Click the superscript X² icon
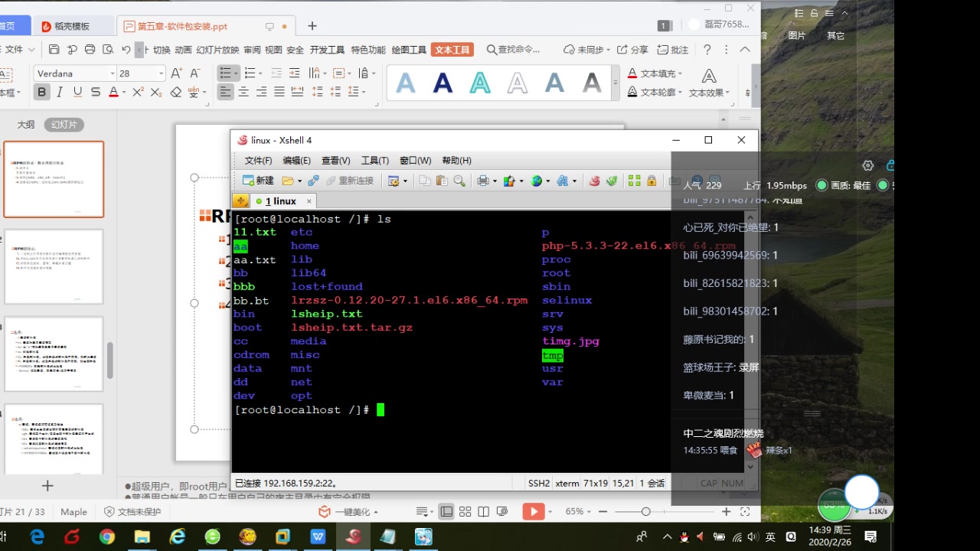This screenshot has width=980, height=551. click(x=138, y=92)
